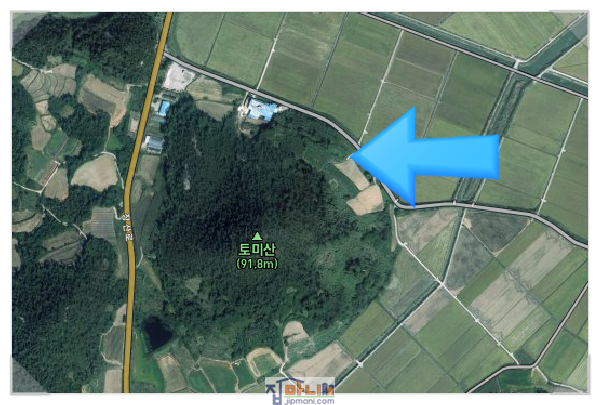This screenshot has height=405, width=600.
Task: Click the tip of the blue arrow
Action: point(353,156)
